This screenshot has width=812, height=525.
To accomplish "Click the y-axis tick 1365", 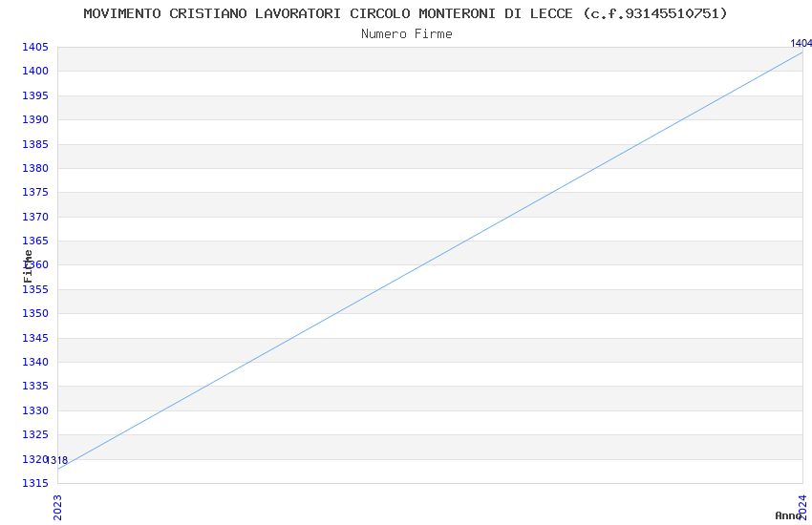I will pos(35,241).
